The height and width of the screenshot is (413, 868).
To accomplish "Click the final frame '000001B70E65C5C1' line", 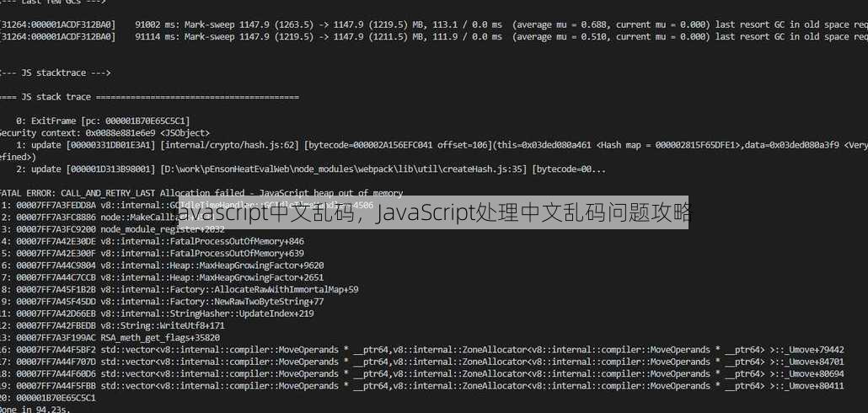I will 48,398.
